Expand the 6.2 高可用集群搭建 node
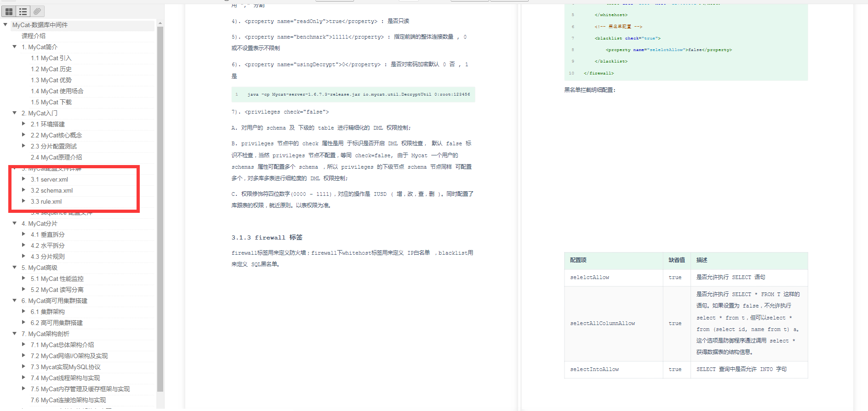The image size is (868, 411). [24, 323]
